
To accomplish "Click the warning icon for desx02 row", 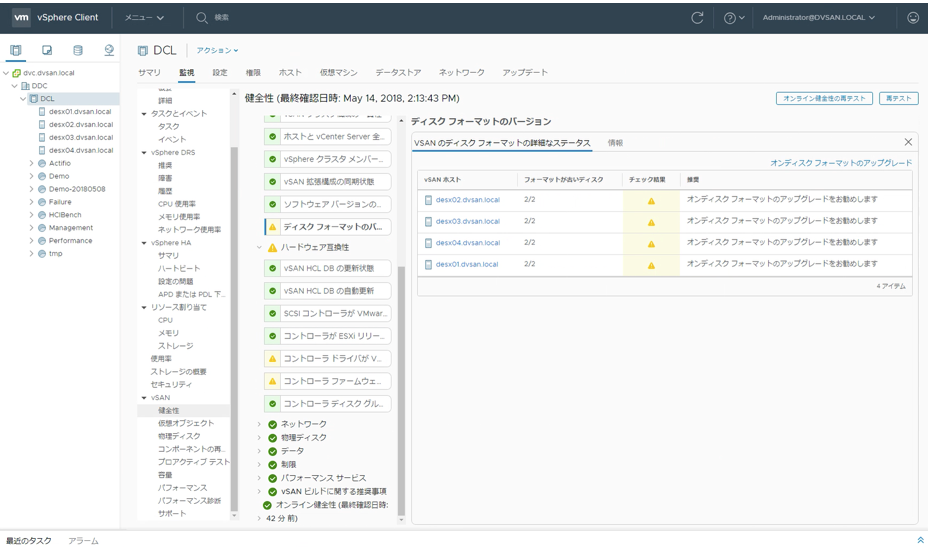I will pos(651,201).
